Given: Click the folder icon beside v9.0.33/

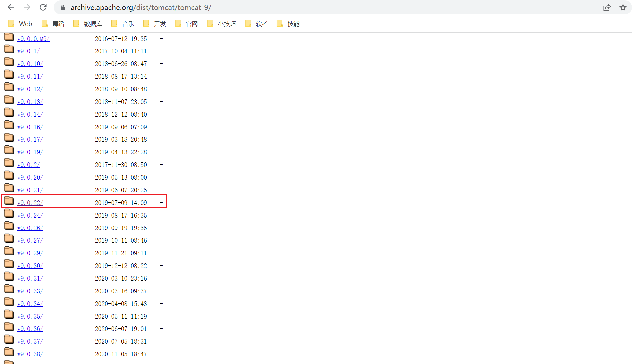Looking at the screenshot, I should point(9,289).
